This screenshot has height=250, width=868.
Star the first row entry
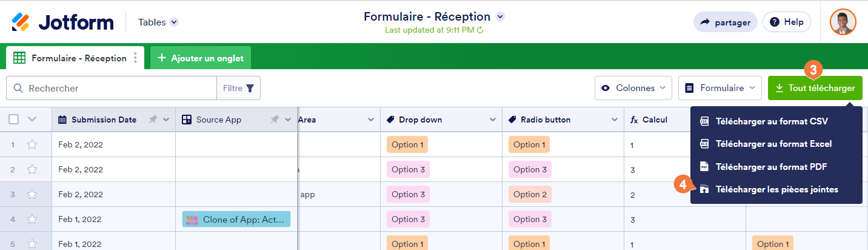[32, 144]
